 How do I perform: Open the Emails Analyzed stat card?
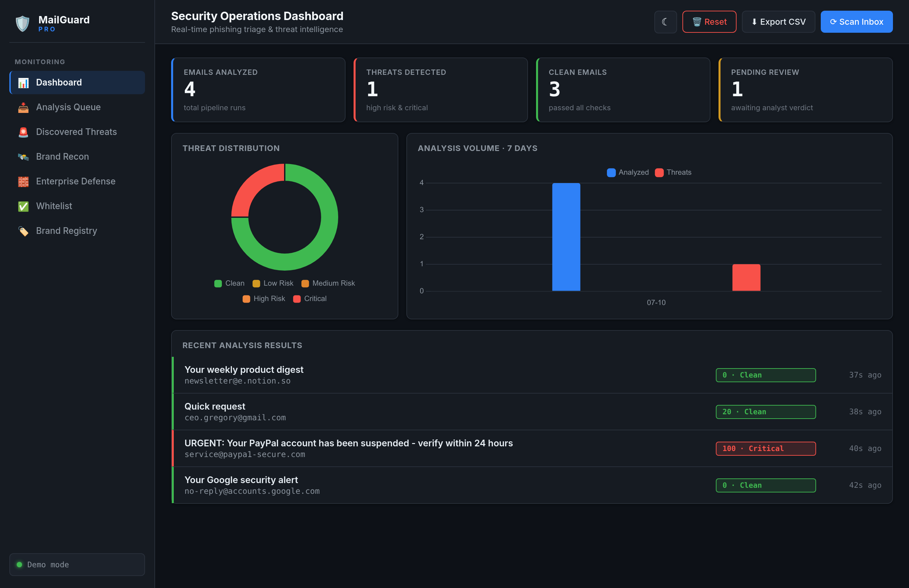tap(258, 90)
